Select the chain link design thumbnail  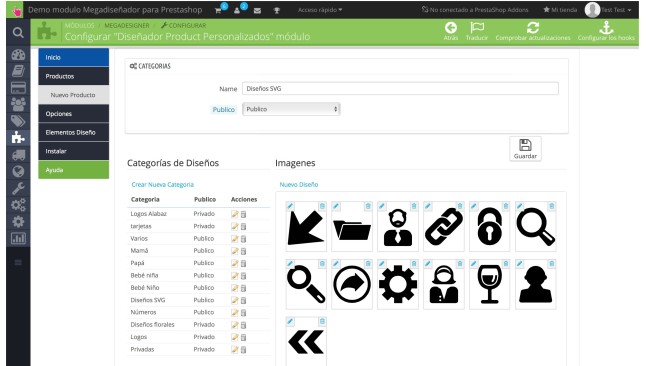point(444,227)
